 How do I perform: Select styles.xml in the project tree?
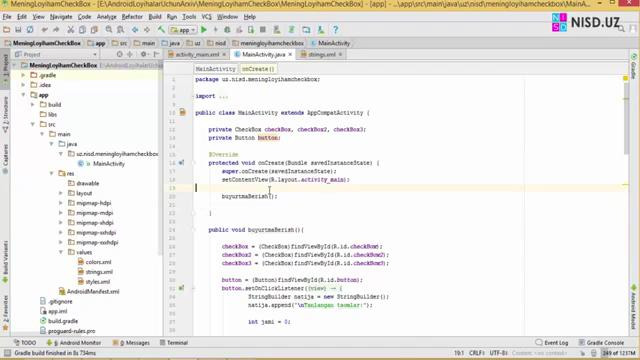click(98, 282)
